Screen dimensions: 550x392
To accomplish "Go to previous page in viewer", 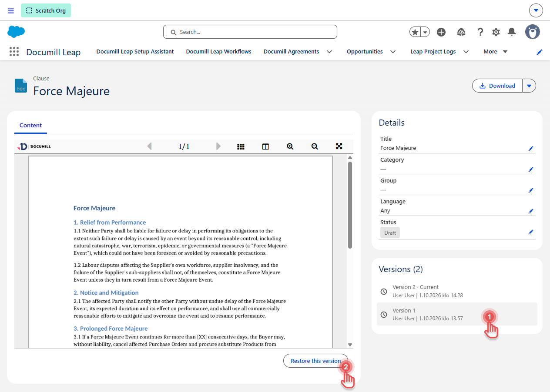I will 150,146.
